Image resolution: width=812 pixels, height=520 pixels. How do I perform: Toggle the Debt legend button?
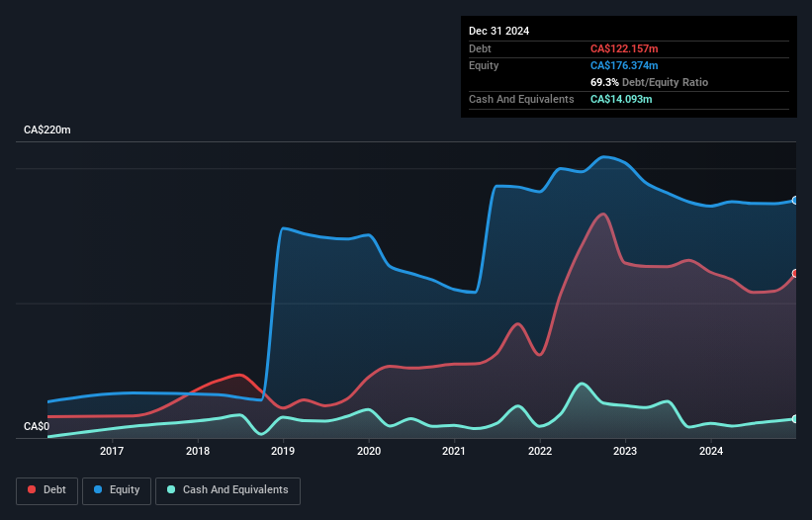click(47, 490)
